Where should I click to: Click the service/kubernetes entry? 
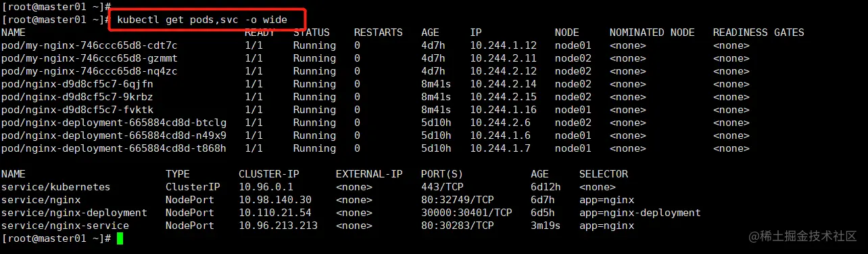(56, 187)
